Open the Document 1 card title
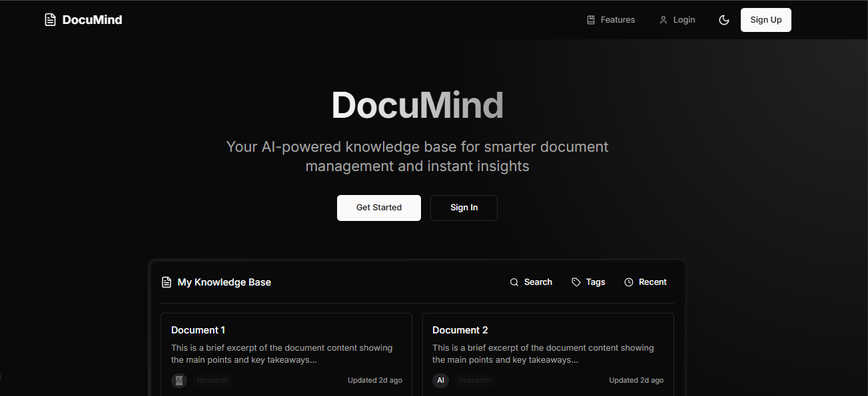The width and height of the screenshot is (868, 396). tap(199, 330)
